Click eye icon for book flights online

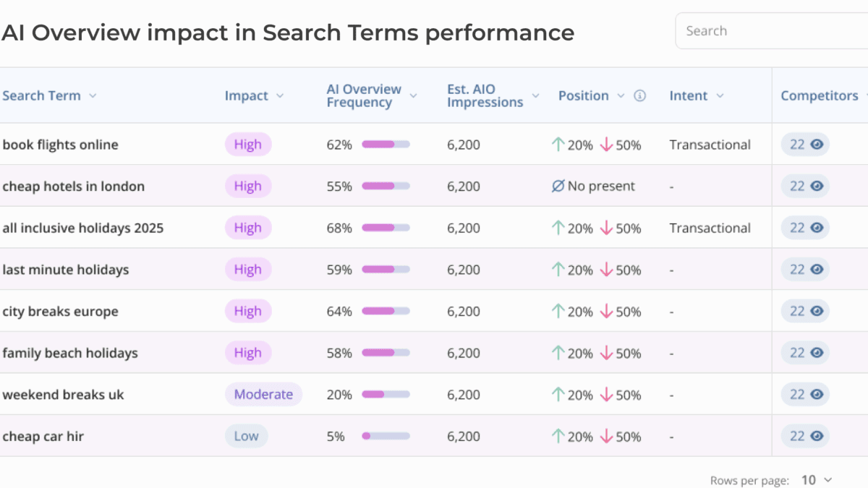tap(817, 145)
